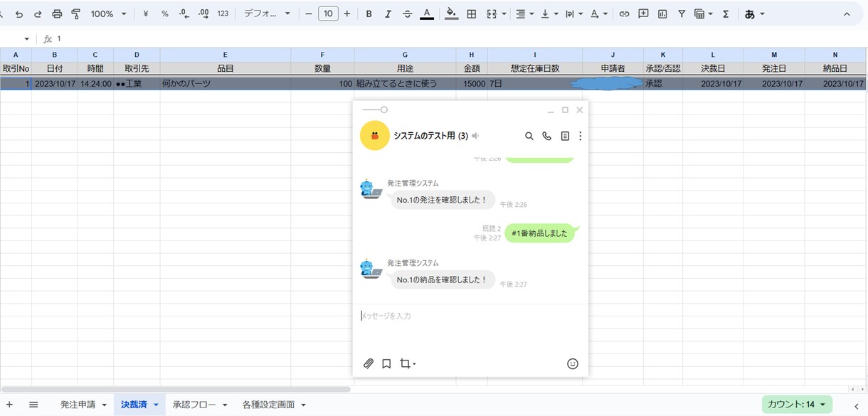Click the 品目 header cell
Viewport: 868px width, 416px height.
tap(225, 69)
